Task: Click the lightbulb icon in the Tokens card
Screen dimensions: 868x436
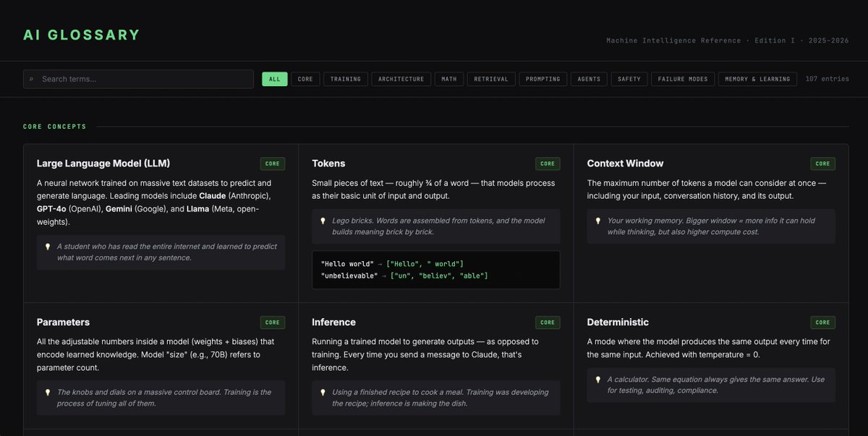Action: point(323,221)
